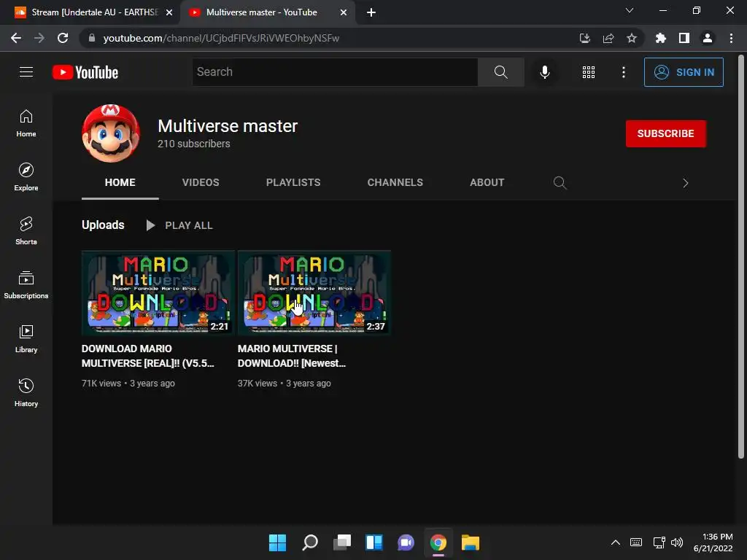Open History in the sidebar
Screen dimensions: 747x560
click(x=26, y=393)
